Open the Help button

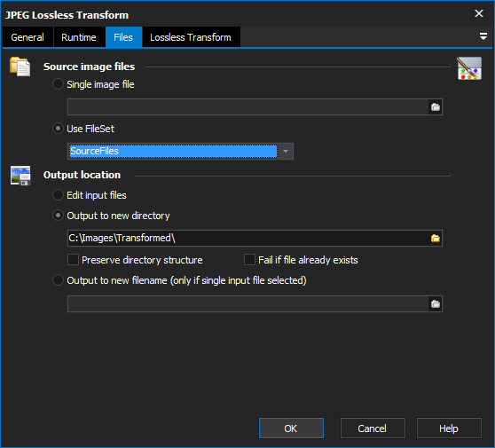449,428
